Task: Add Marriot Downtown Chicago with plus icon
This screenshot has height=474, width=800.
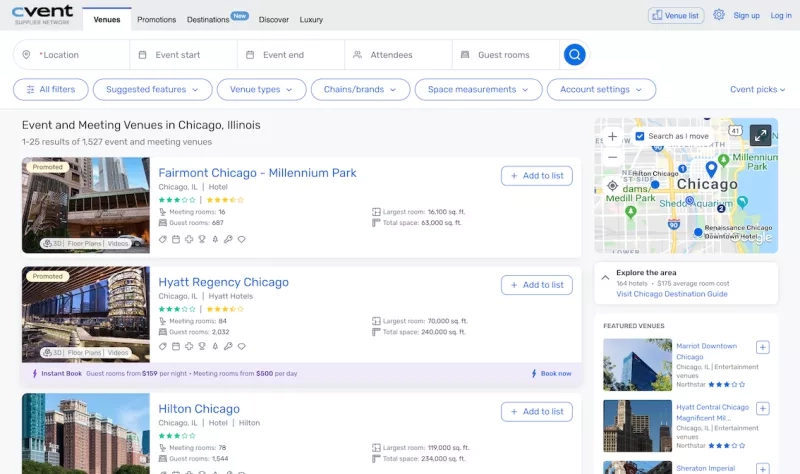Action: pyautogui.click(x=763, y=347)
